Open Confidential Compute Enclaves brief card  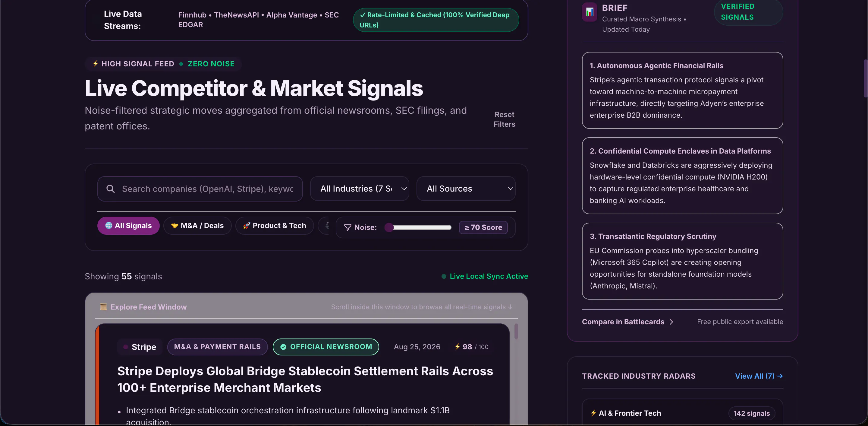[682, 176]
